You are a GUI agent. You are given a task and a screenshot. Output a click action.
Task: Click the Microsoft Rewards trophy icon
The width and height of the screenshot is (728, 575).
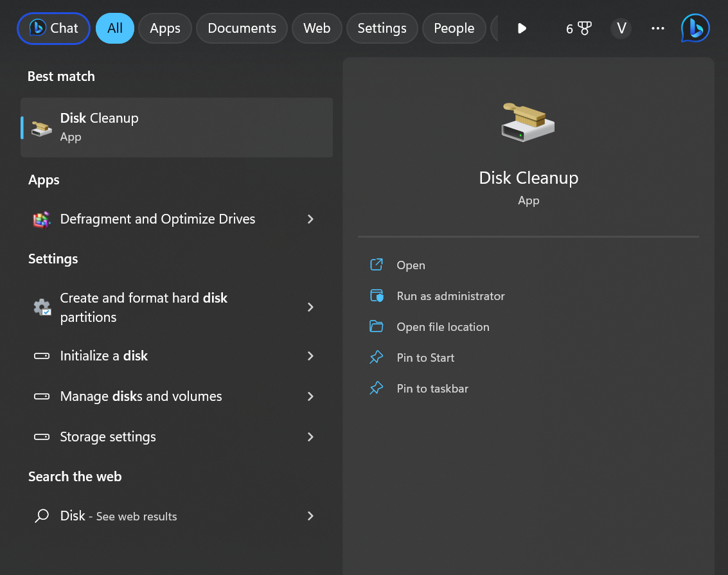584,28
